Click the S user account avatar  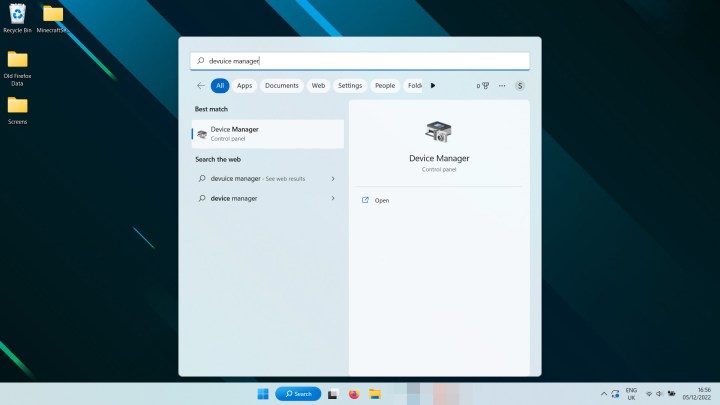point(520,86)
